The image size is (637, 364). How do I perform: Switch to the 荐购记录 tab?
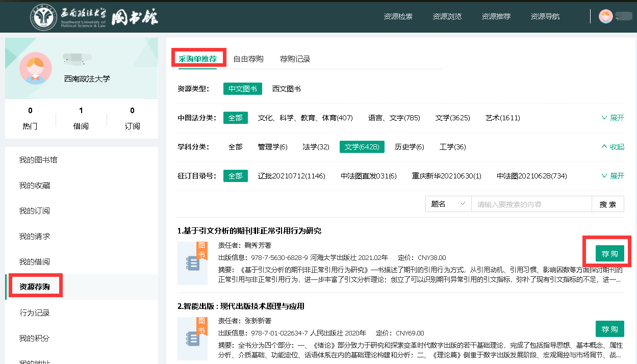click(295, 59)
